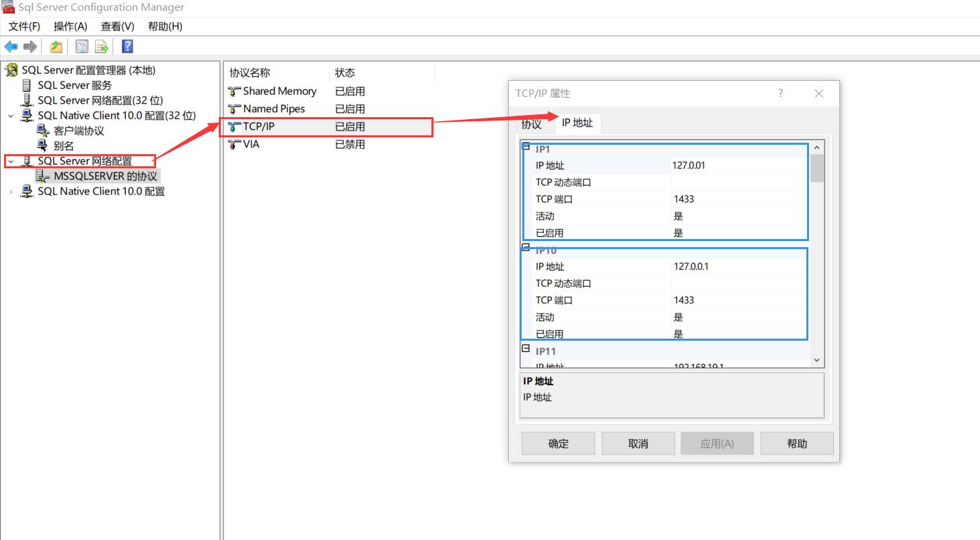Click the 别名 icon under SQL Native Client

pos(42,145)
